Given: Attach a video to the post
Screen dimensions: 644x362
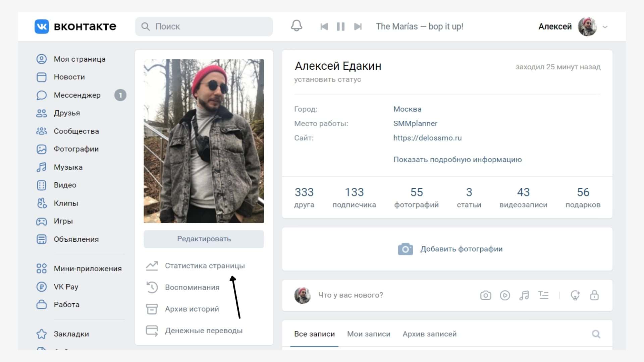Looking at the screenshot, I should [x=505, y=295].
